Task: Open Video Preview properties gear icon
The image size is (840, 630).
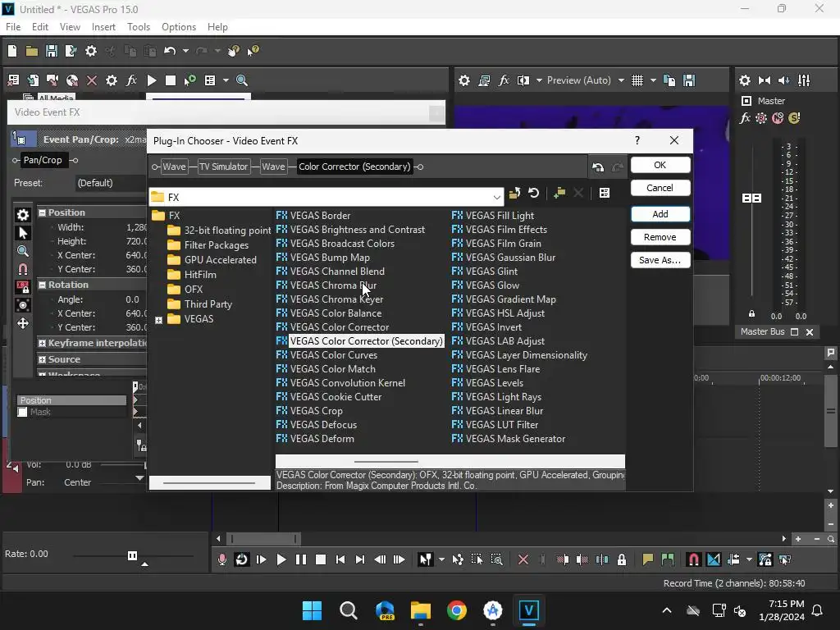Action: tap(464, 80)
